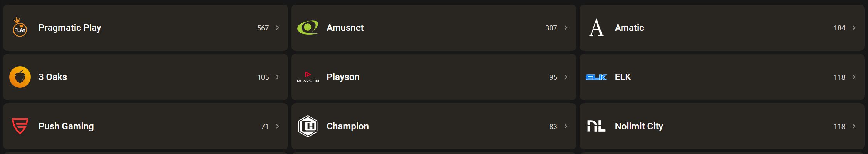Expand the Nolimit City chevron arrow
Viewport: 868px width, 154px height.
854,126
